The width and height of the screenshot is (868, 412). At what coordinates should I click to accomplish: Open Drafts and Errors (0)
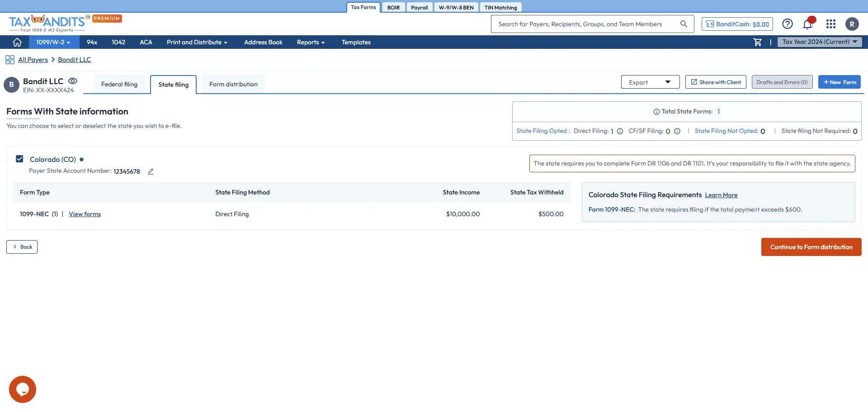[782, 82]
